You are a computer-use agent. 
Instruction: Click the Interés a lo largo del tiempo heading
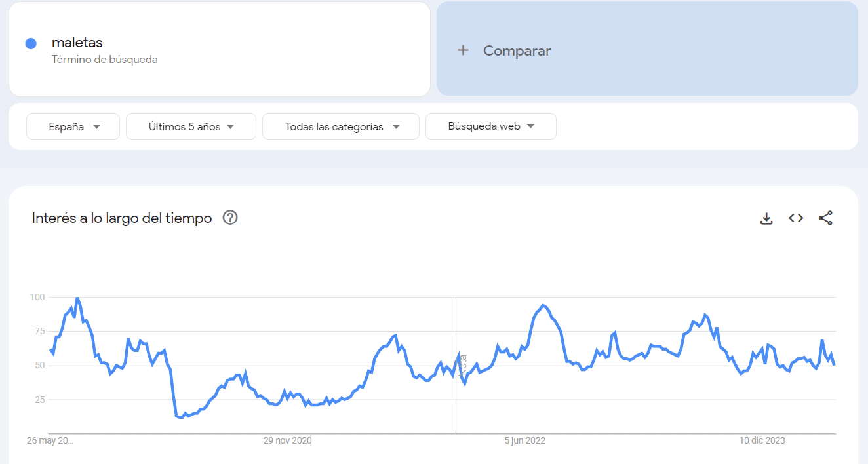[122, 218]
